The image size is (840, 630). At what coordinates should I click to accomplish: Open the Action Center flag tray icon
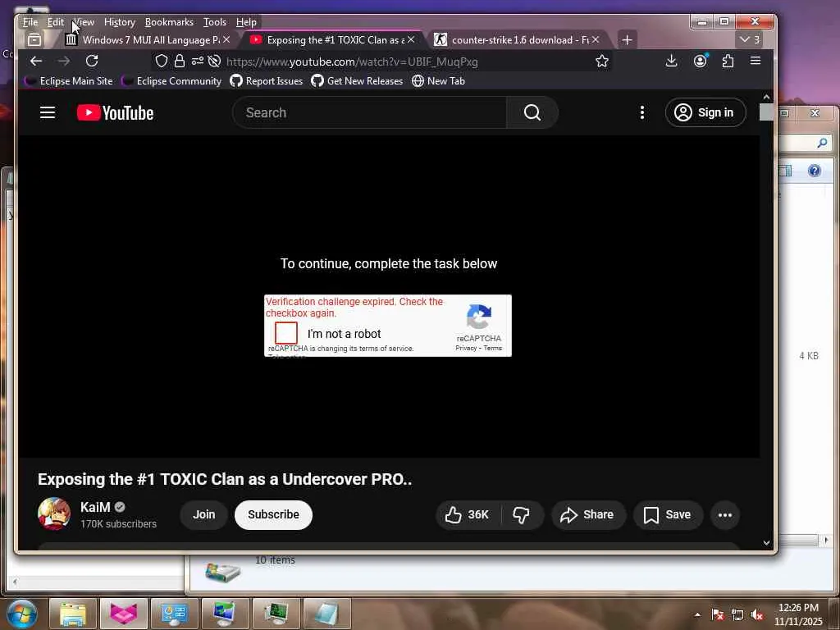click(x=717, y=615)
